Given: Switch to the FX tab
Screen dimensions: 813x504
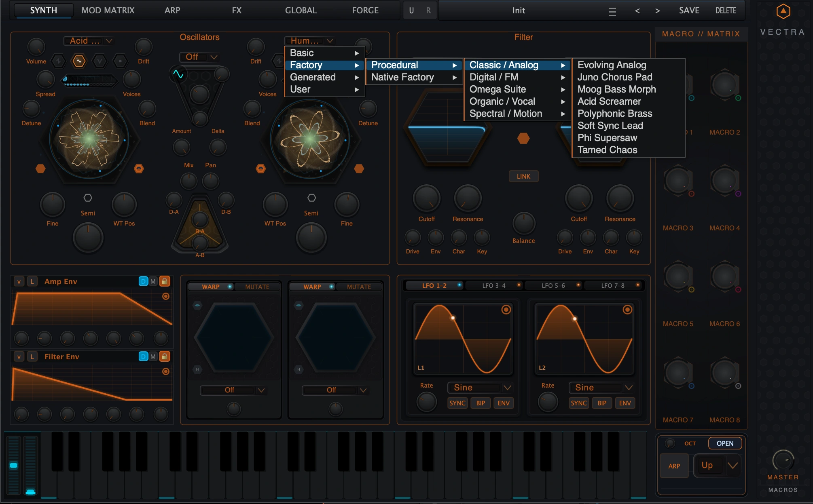Looking at the screenshot, I should 237,11.
